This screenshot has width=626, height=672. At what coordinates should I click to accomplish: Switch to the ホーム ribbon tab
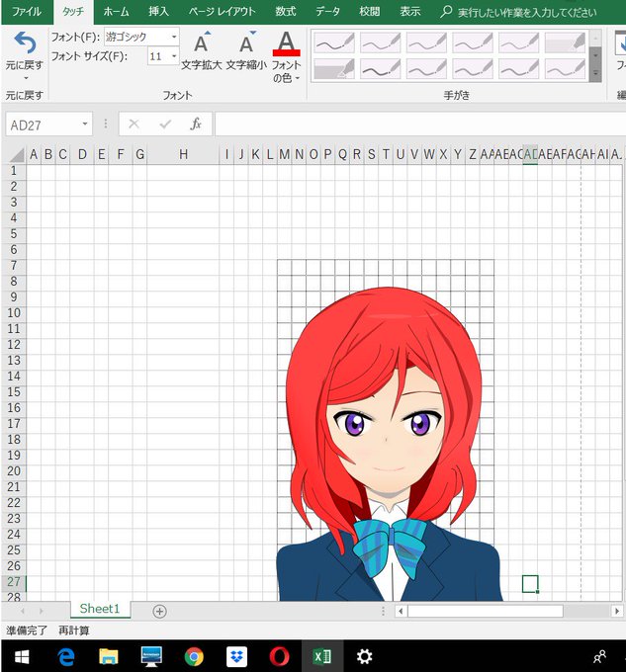116,12
